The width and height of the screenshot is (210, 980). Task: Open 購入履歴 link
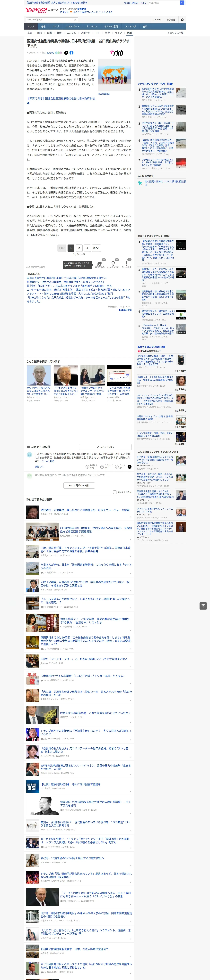(x=171, y=20)
